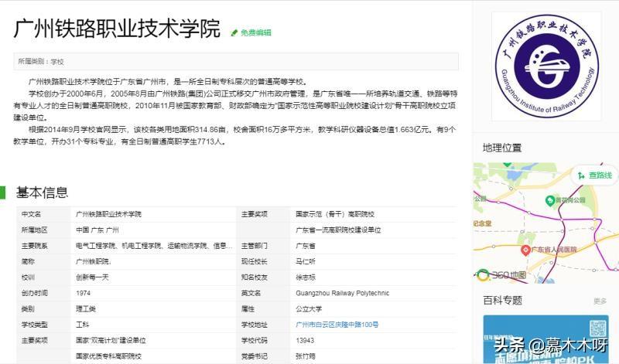619x364 pixels.
Task: Click the 主管部门 value 广东省
Action: [306, 246]
